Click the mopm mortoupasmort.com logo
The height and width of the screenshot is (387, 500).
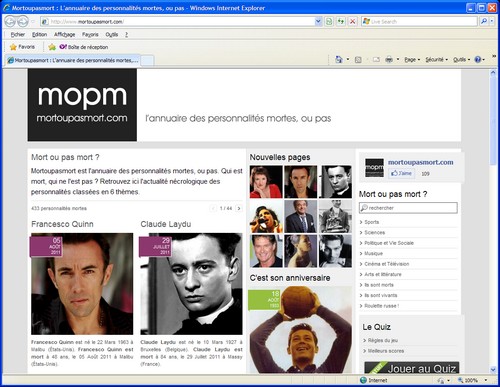[x=82, y=105]
